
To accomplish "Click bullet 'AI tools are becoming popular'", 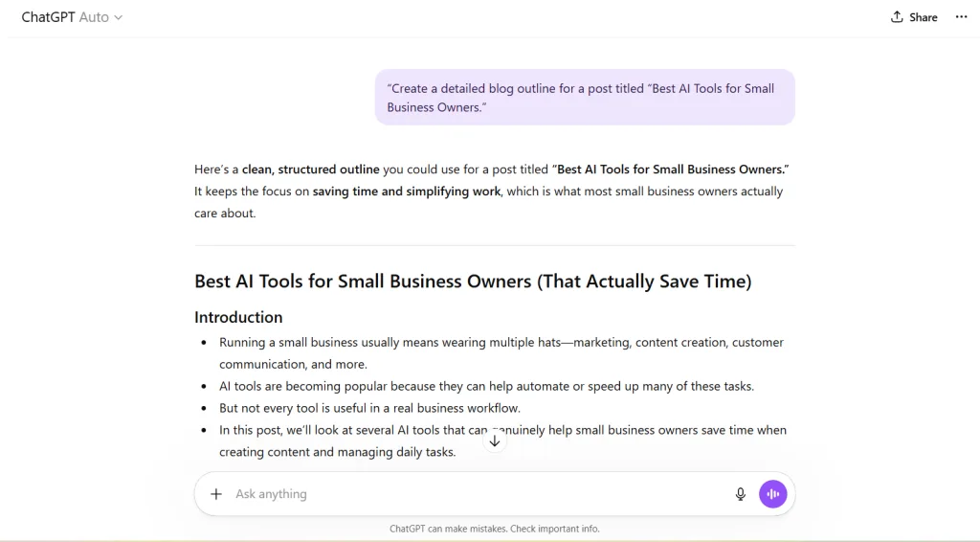I will (x=486, y=386).
